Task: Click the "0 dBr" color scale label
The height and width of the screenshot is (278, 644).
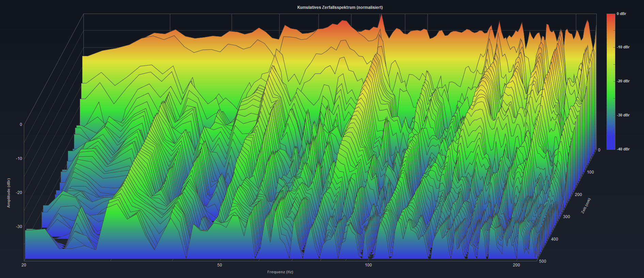Action: tap(622, 14)
